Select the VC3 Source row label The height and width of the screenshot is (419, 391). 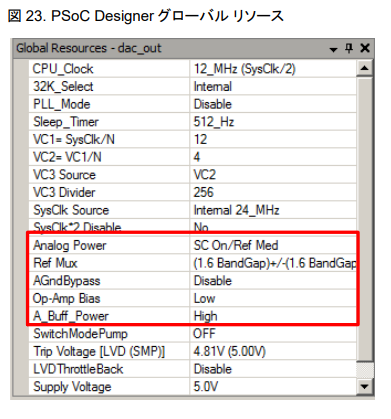pos(64,175)
